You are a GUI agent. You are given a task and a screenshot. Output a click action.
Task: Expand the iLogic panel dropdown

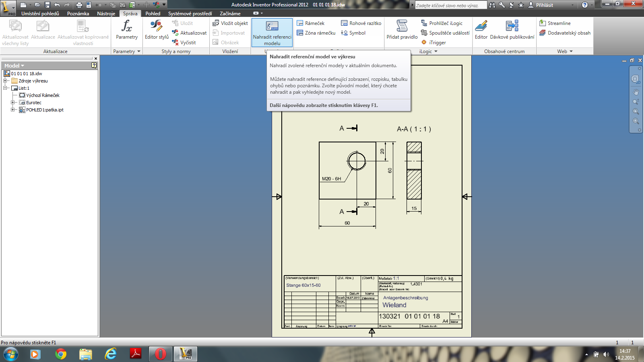pos(436,51)
